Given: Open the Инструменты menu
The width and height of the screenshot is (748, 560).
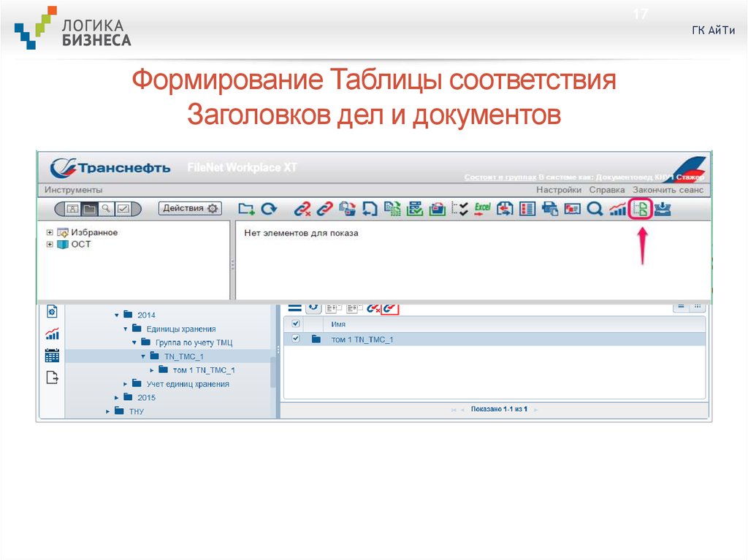Looking at the screenshot, I should [74, 188].
